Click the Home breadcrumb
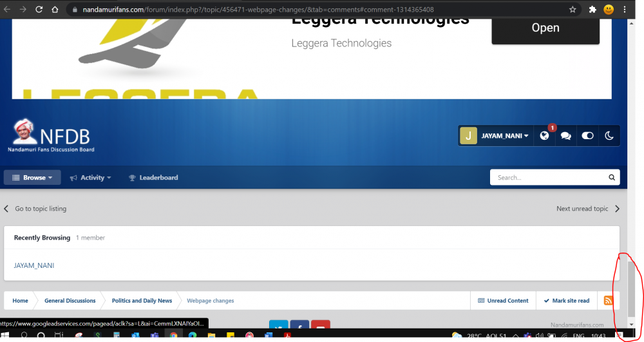This screenshot has height=342, width=644. point(20,301)
